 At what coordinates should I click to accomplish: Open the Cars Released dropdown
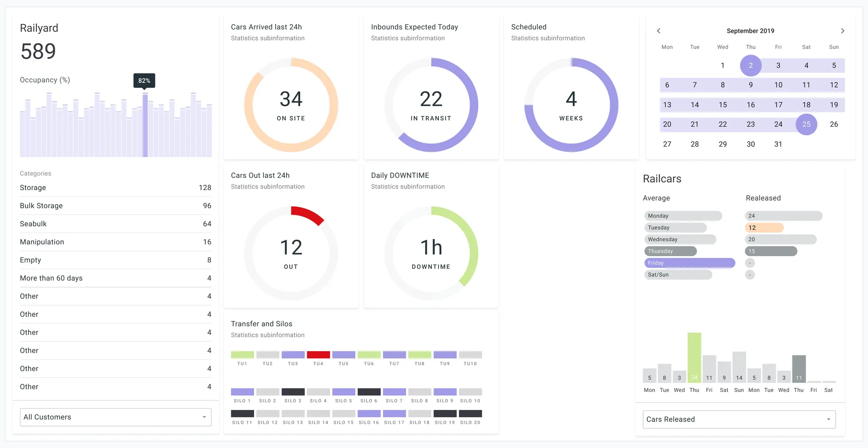(x=739, y=419)
